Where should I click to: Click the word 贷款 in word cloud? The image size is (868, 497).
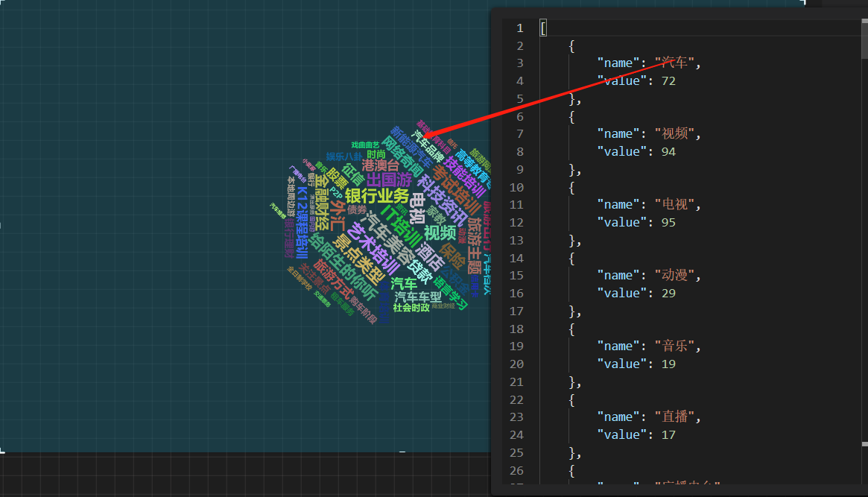click(419, 271)
